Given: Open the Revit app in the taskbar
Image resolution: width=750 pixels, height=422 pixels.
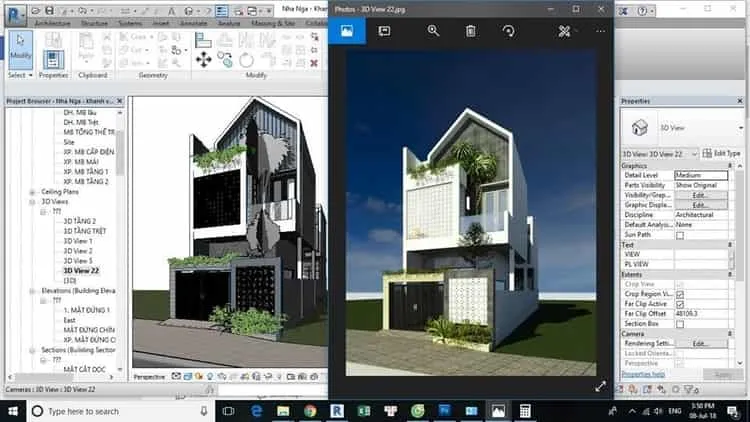Looking at the screenshot, I should (x=337, y=411).
